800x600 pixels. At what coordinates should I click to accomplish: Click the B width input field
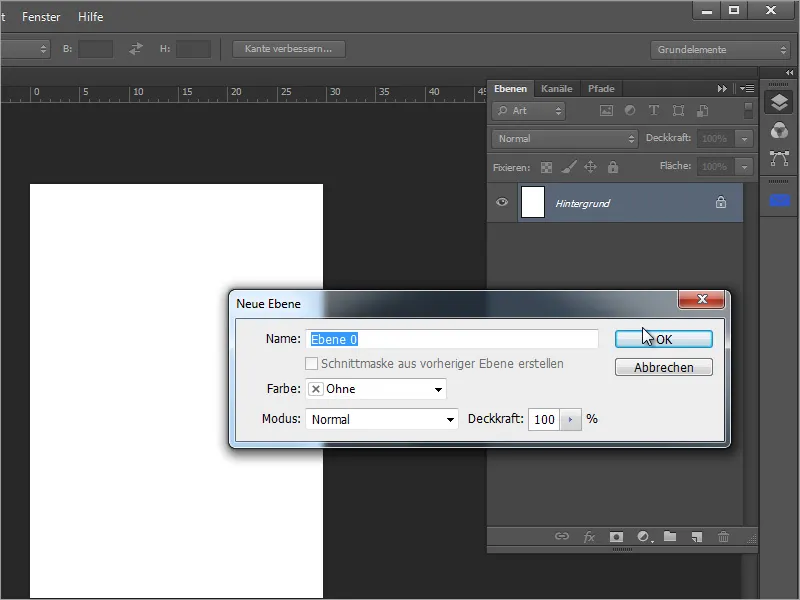pos(95,49)
